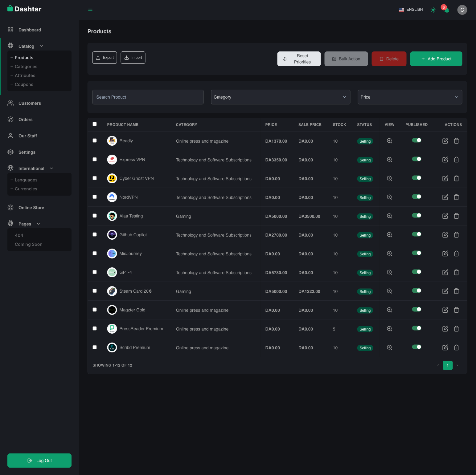The image size is (476, 475).
Task: Open the Price sort dropdown
Action: click(x=409, y=97)
